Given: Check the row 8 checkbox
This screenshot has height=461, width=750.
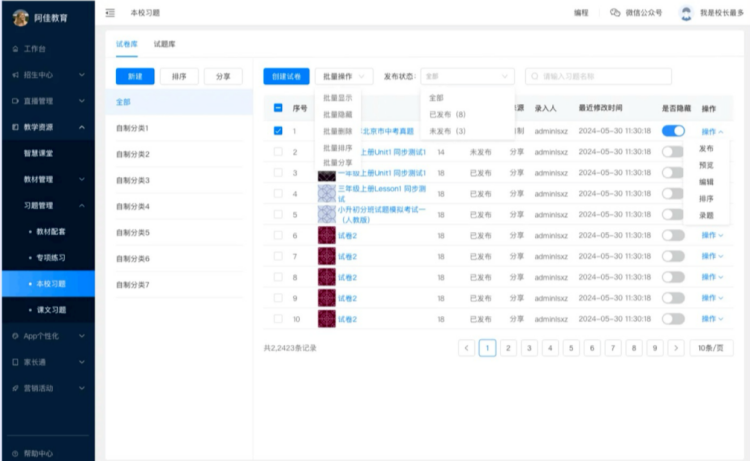Looking at the screenshot, I should tap(278, 277).
